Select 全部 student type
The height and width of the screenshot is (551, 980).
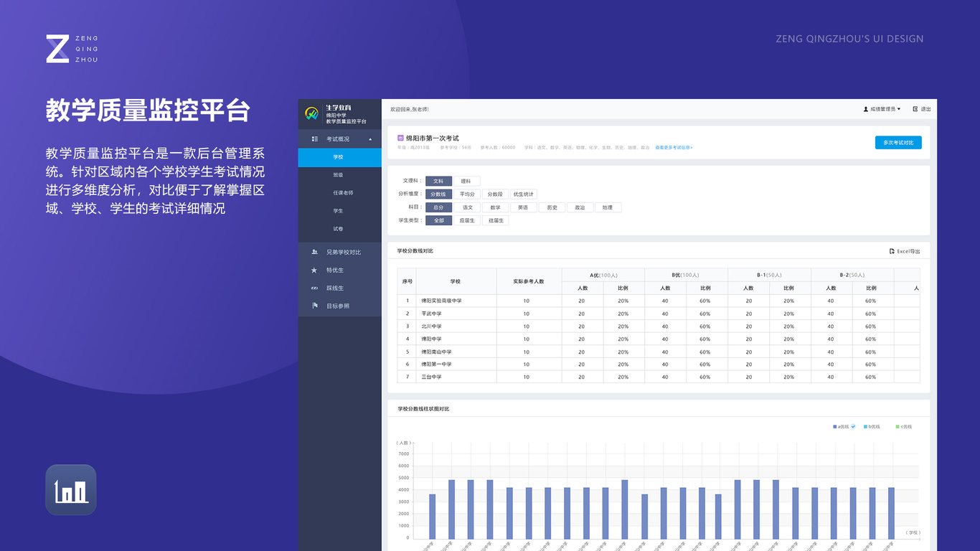click(438, 220)
